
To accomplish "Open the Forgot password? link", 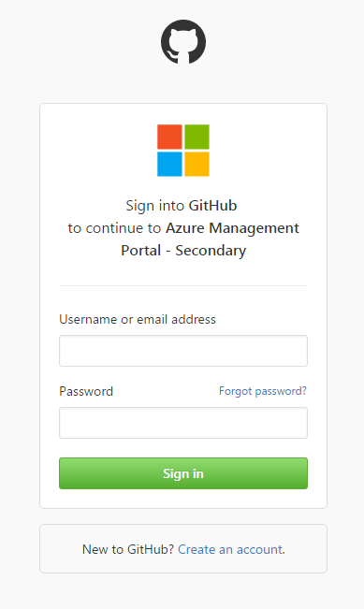I will [x=263, y=391].
